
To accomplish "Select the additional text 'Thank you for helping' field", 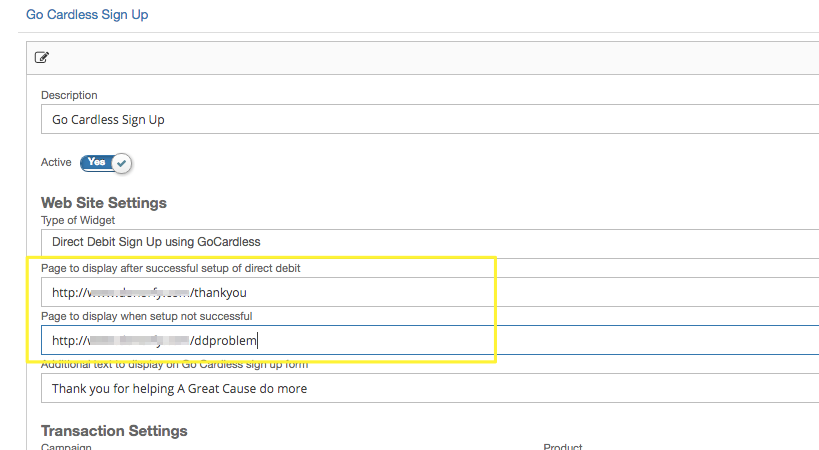I will [430, 388].
